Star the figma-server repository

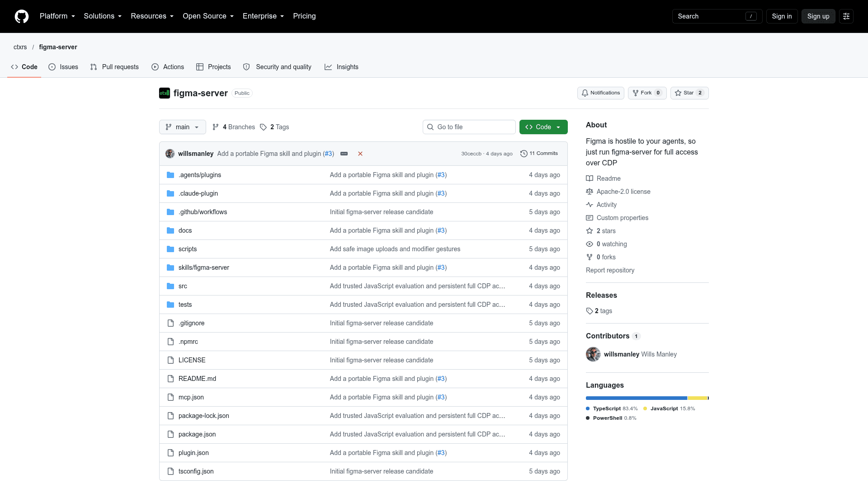pyautogui.click(x=689, y=93)
